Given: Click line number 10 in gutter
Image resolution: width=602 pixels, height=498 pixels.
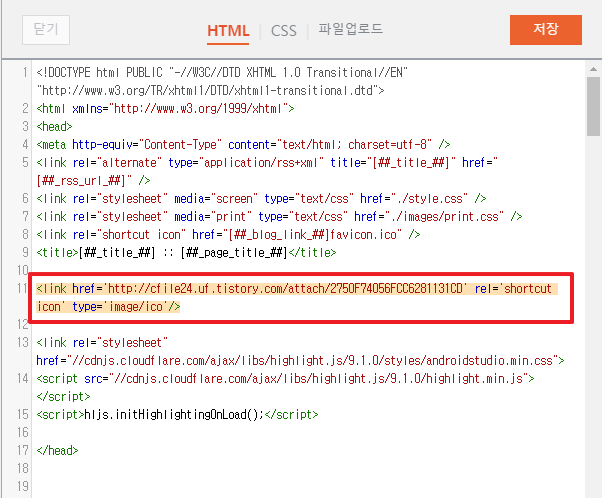Looking at the screenshot, I should pos(23,271).
